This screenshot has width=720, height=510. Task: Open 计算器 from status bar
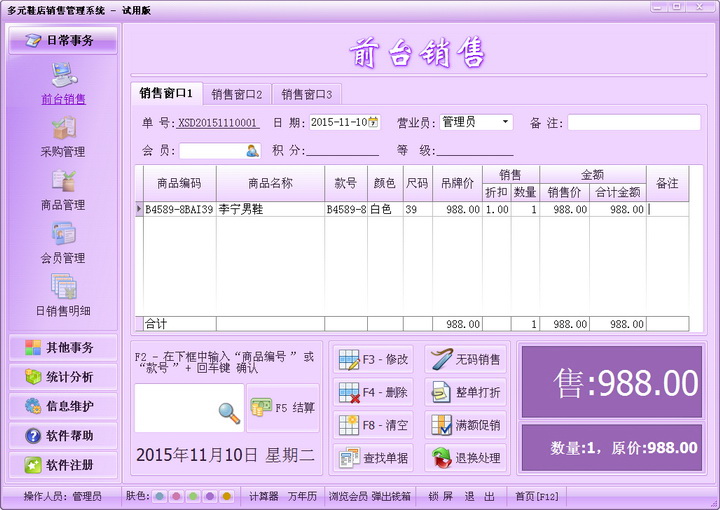(264, 496)
